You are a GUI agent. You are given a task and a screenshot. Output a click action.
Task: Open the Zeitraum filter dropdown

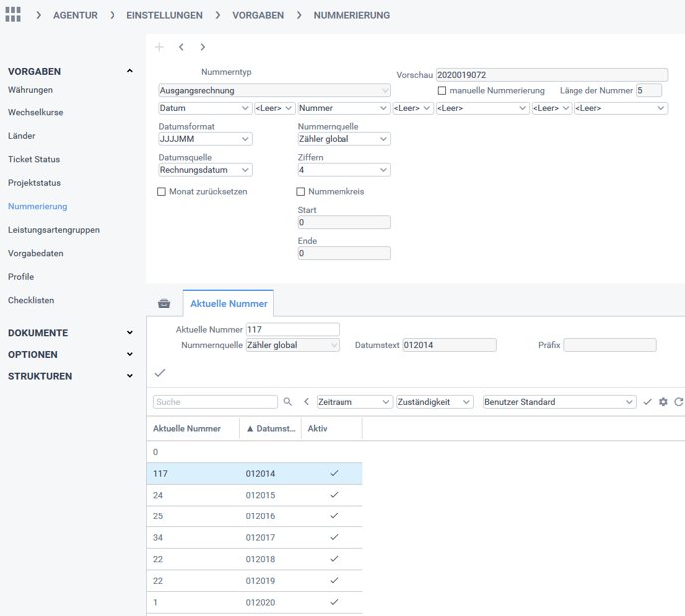click(x=353, y=402)
